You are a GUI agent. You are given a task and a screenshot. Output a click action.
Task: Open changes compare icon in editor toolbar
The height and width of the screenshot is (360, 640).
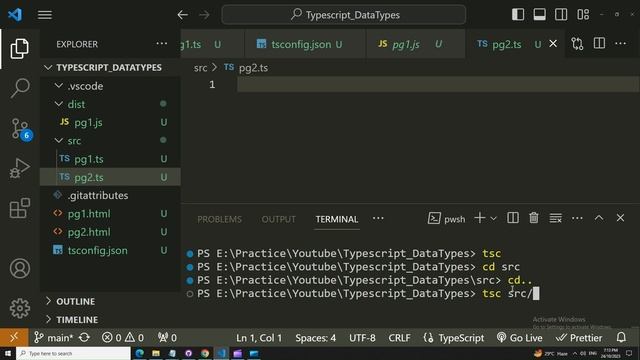tap(577, 43)
